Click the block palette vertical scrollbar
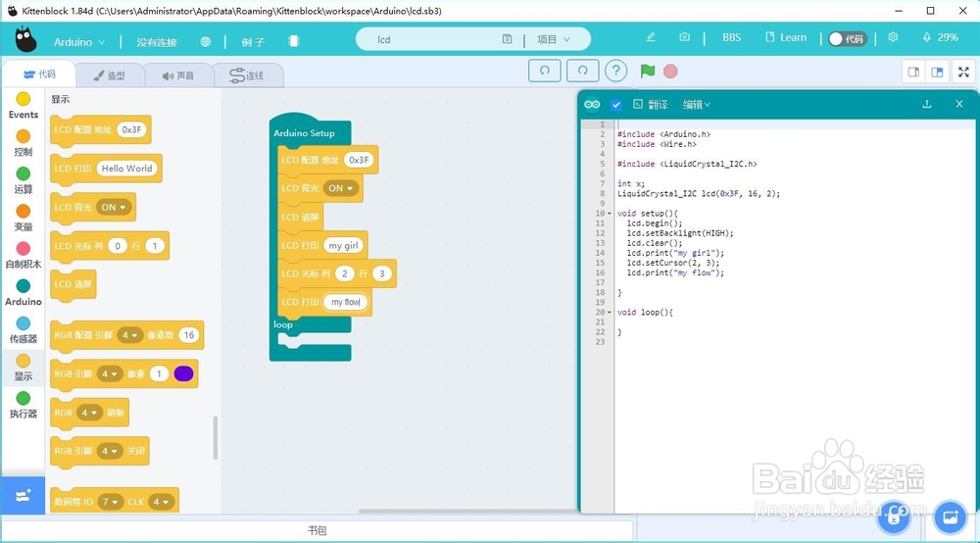This screenshot has width=980, height=543. (x=216, y=437)
